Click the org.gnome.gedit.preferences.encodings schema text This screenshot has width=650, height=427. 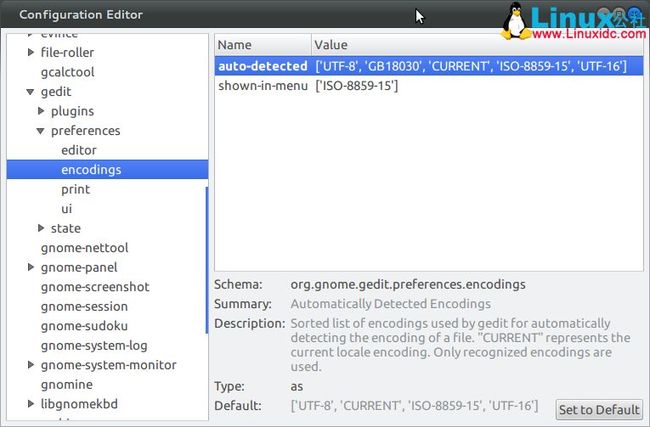408,284
